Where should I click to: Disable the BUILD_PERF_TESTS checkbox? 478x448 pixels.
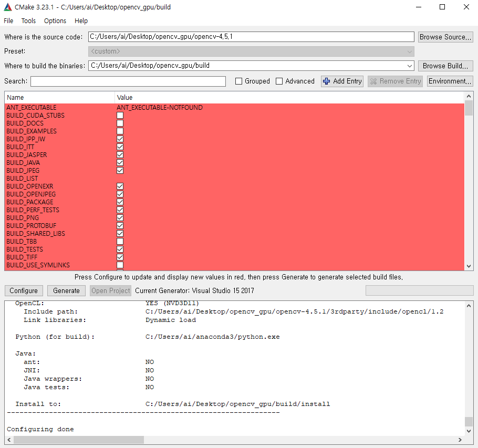pos(120,210)
